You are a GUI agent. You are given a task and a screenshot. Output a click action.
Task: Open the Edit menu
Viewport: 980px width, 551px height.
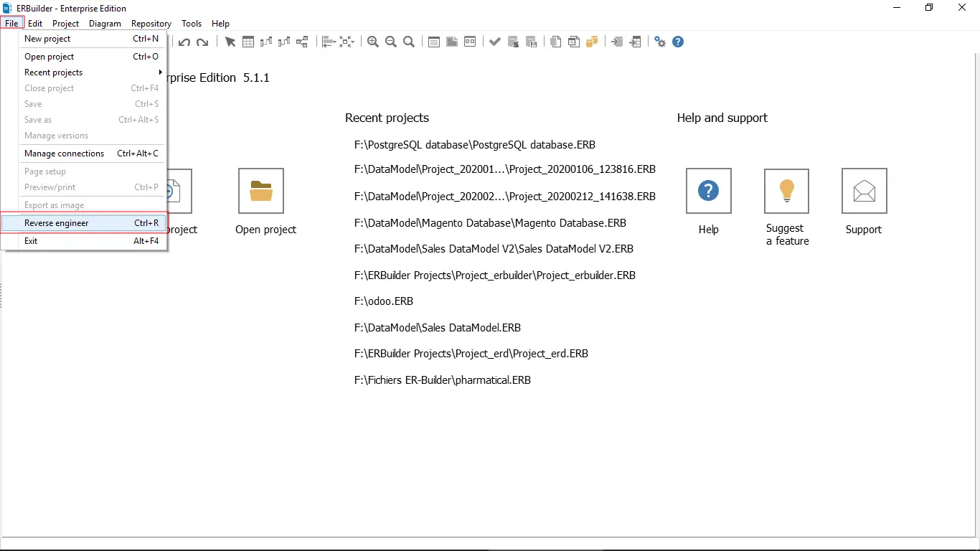click(35, 24)
